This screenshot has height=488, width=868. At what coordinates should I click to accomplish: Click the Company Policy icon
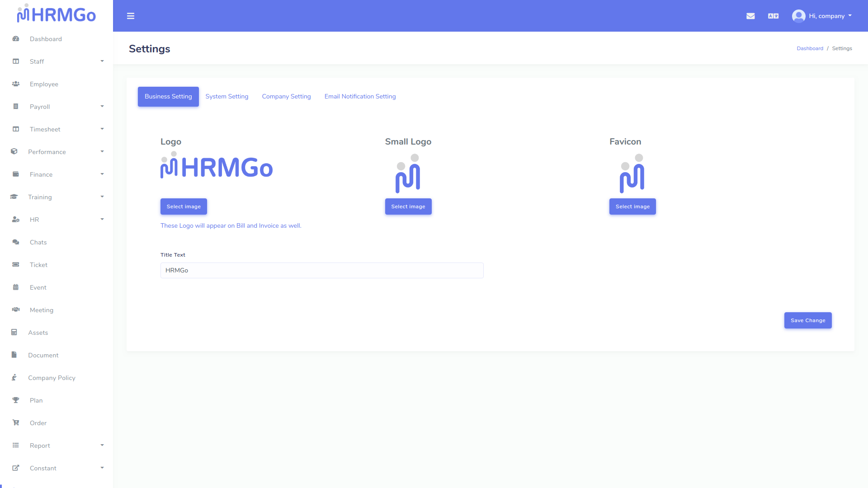click(x=14, y=378)
